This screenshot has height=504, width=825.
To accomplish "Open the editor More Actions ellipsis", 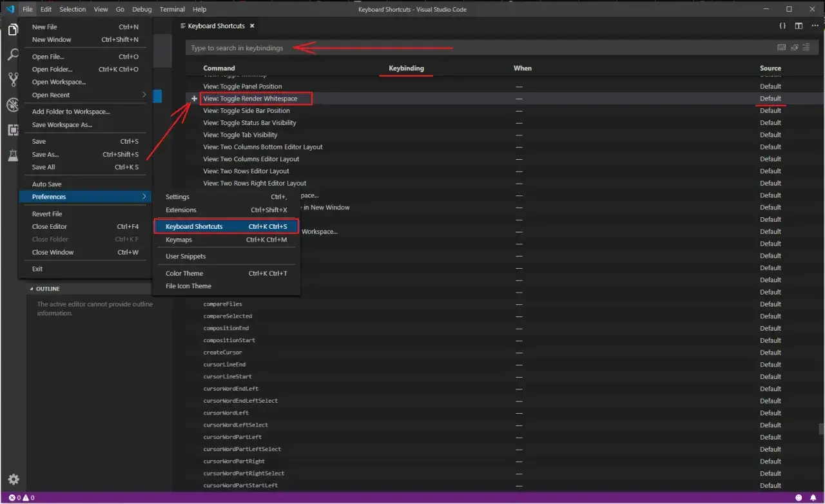I will 815,26.
